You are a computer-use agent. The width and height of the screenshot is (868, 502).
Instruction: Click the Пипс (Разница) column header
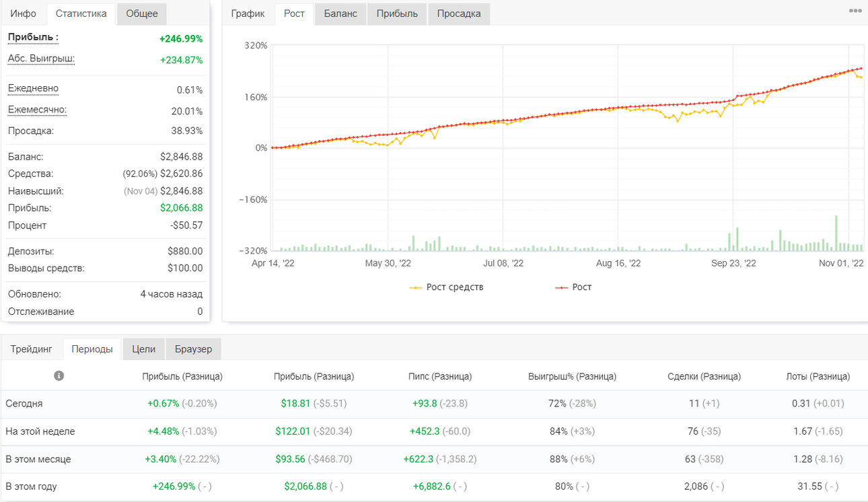(440, 376)
